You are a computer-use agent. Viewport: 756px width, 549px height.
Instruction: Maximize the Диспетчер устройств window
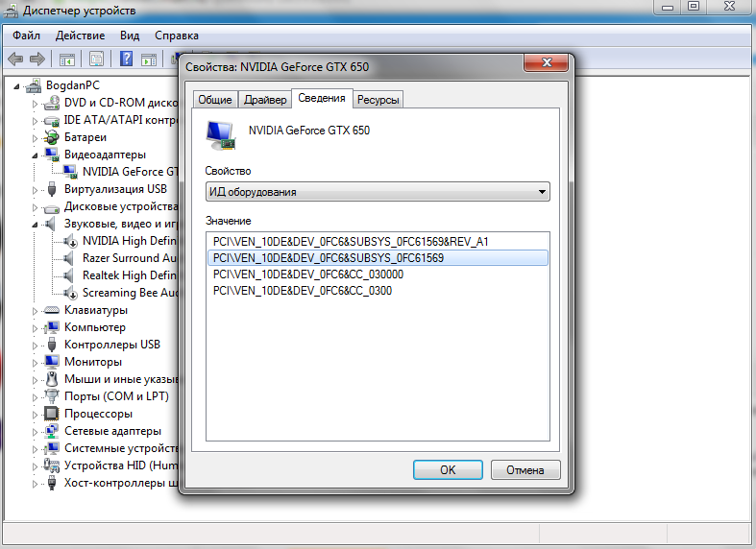pos(694,7)
